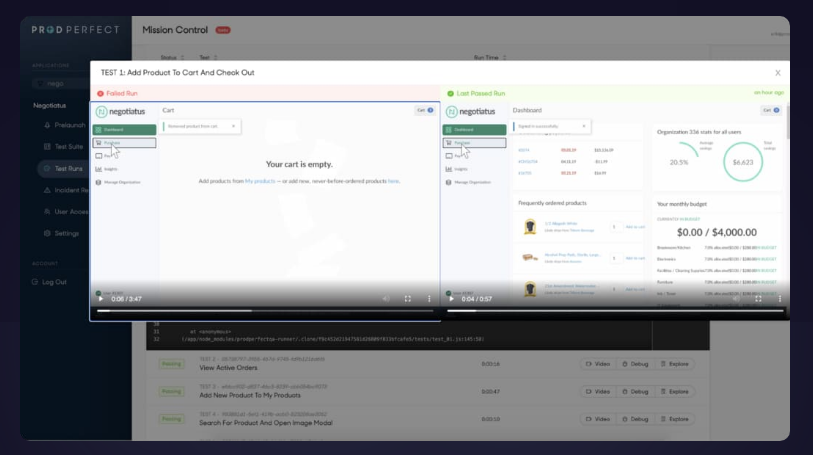
Task: Click Insights chart icon in Last Passed Run video
Action: [448, 169]
